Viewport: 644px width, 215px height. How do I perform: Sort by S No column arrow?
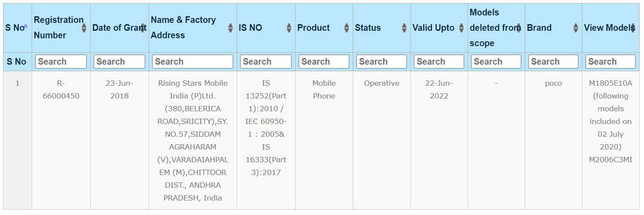(26, 25)
